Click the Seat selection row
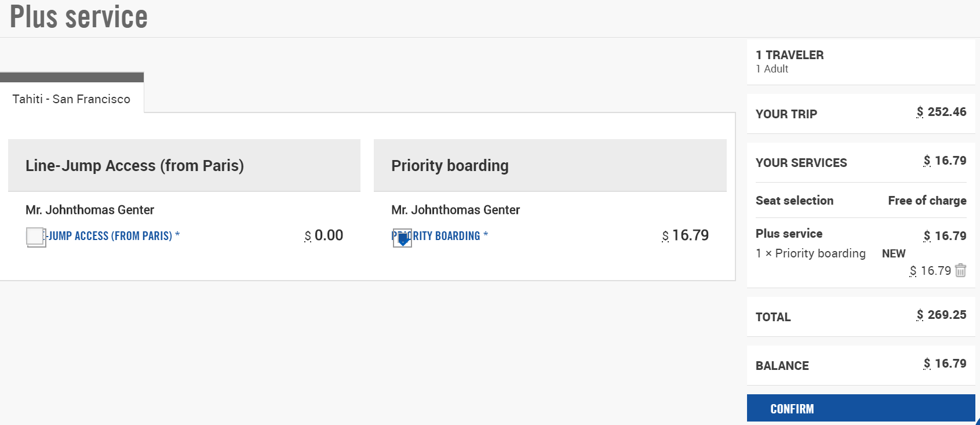Screen dimensions: 980x425 861,201
